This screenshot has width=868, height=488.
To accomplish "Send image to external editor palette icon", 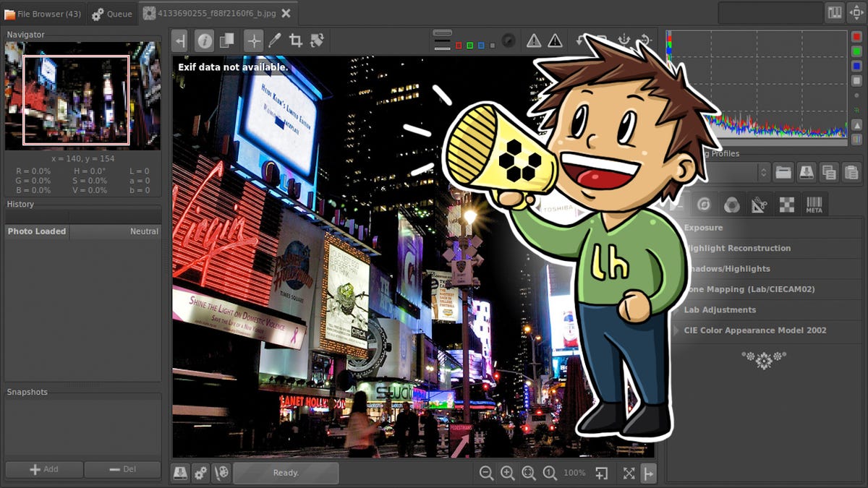I will 221,473.
